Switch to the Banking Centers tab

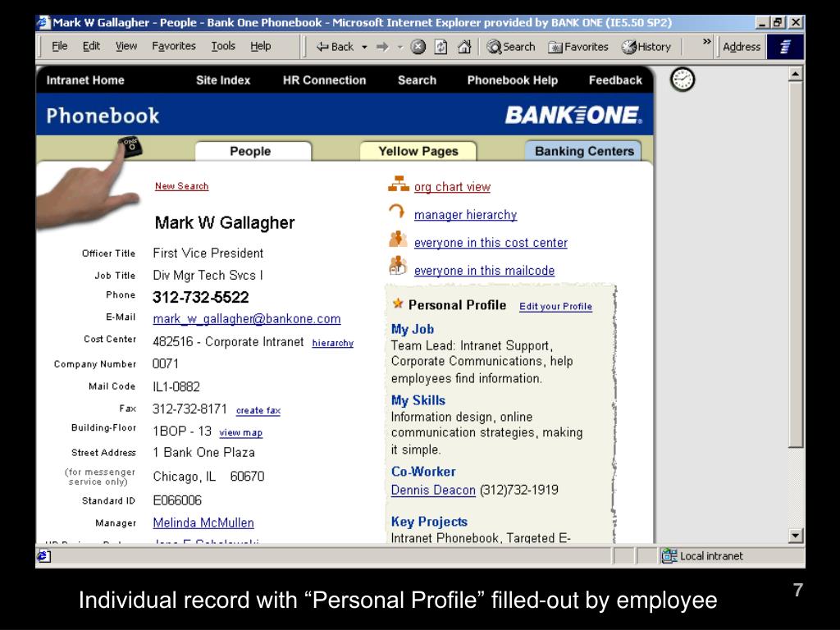coord(583,151)
